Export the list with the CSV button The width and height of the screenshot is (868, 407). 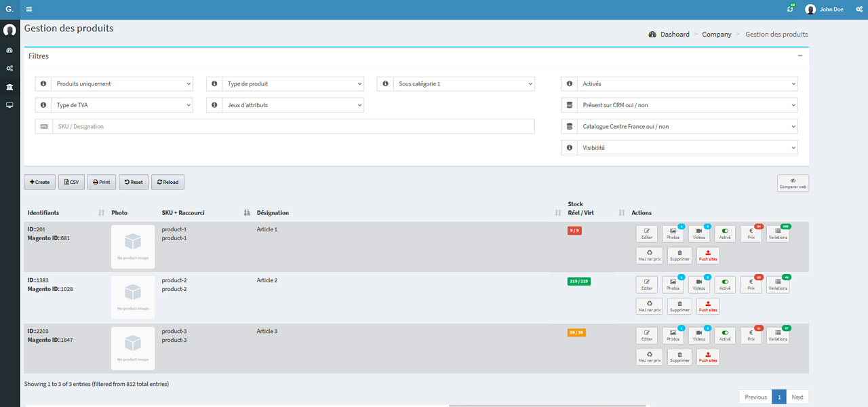71,182
